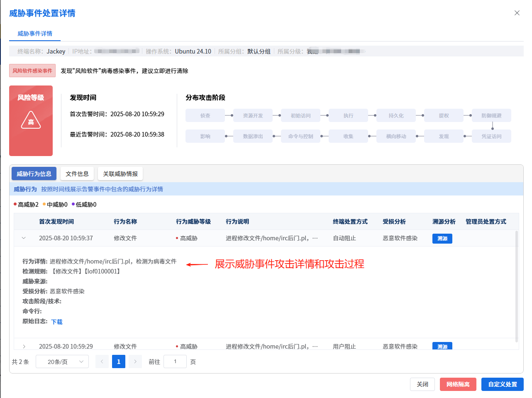Click the 命令与控制 attack stage node
Screen dimensions: 532x398
click(x=300, y=137)
